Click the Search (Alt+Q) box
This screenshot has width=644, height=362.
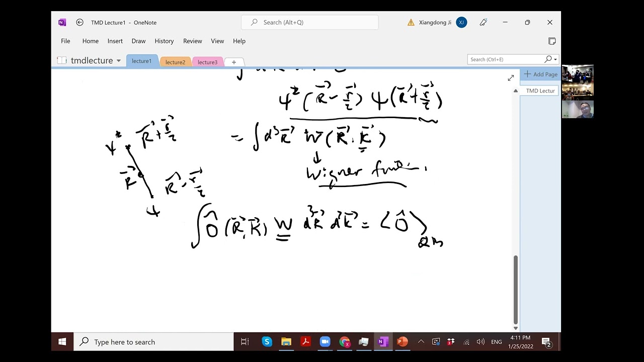pos(310,22)
